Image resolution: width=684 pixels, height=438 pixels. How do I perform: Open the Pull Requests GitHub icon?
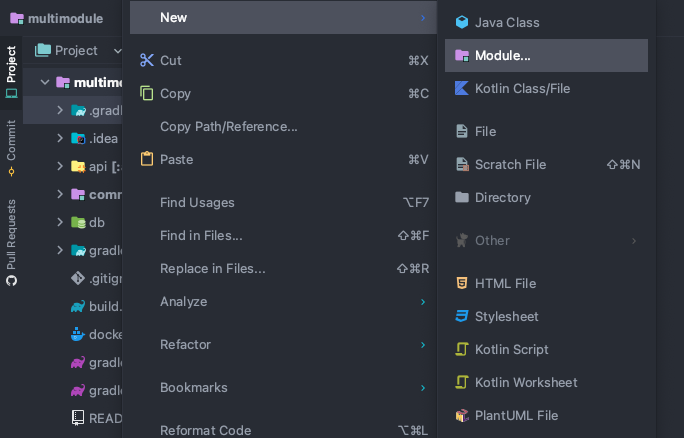[x=11, y=280]
